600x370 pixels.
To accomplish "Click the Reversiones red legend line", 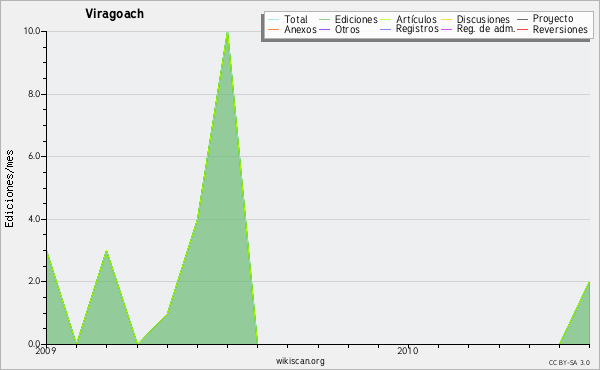I will [x=522, y=29].
